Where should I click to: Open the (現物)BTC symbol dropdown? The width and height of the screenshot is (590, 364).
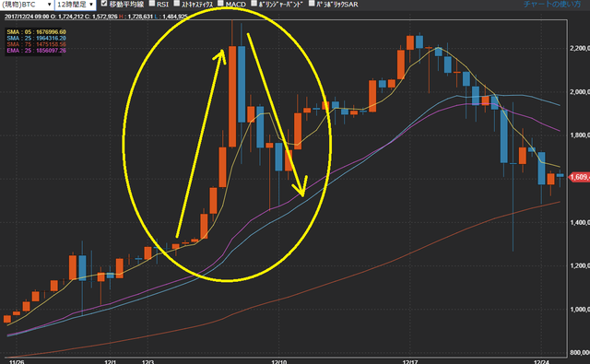(x=27, y=5)
